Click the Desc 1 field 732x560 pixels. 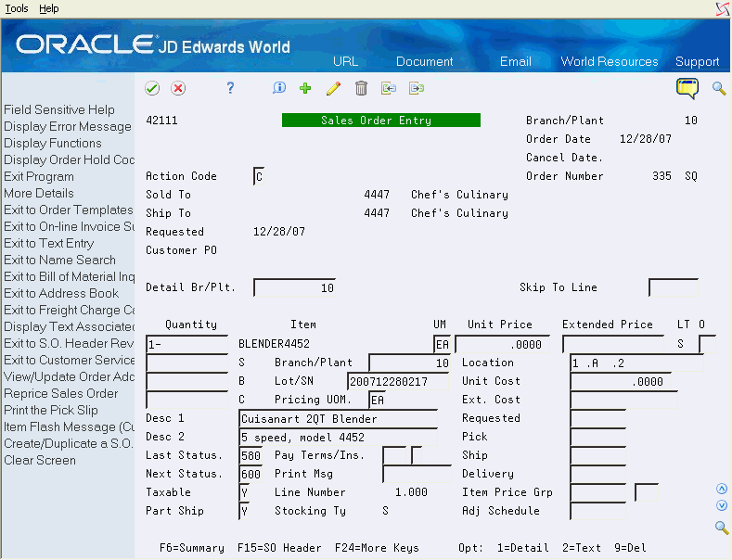pyautogui.click(x=338, y=418)
